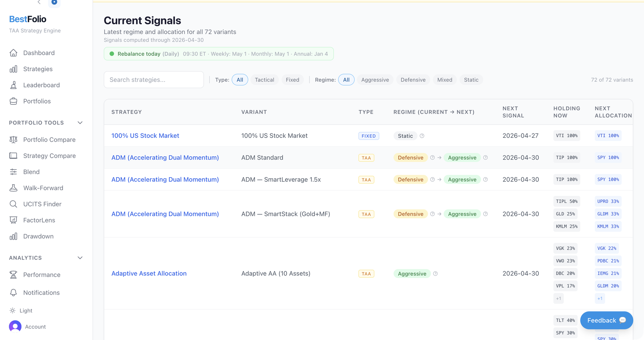This screenshot has height=340, width=644.
Task: Select the Strategies sidebar icon
Action: [13, 69]
